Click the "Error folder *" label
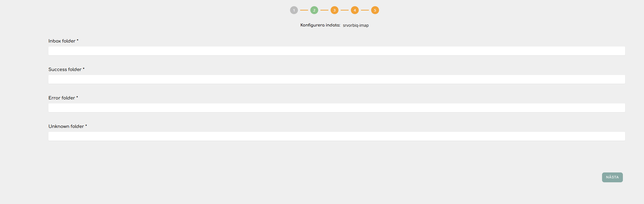Image resolution: width=644 pixels, height=204 pixels. pos(63,98)
